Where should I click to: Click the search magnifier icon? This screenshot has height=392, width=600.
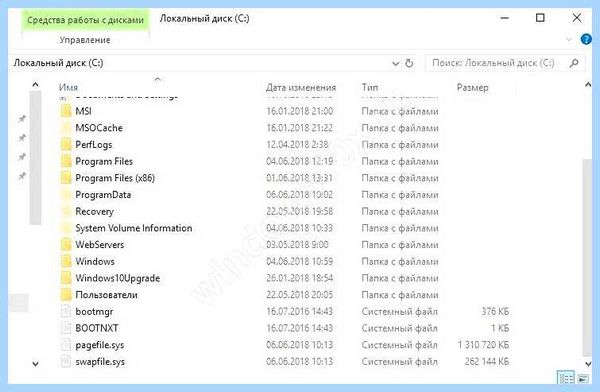(574, 63)
